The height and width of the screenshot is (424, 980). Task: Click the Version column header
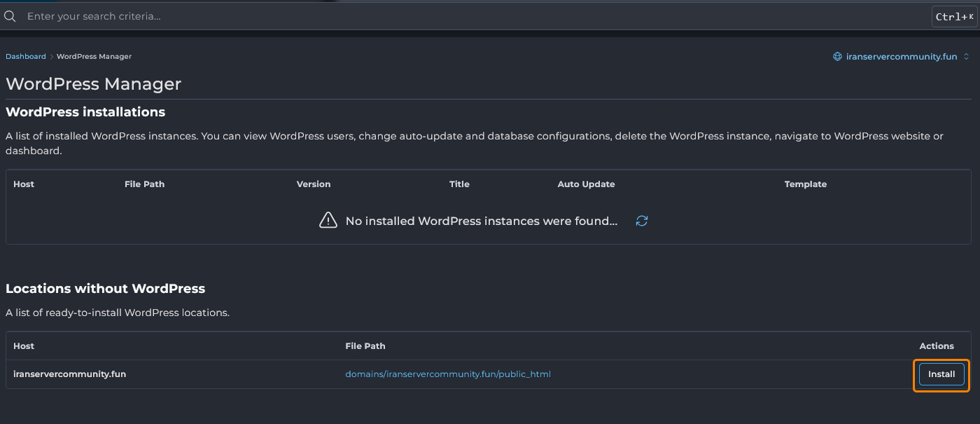pyautogui.click(x=313, y=184)
